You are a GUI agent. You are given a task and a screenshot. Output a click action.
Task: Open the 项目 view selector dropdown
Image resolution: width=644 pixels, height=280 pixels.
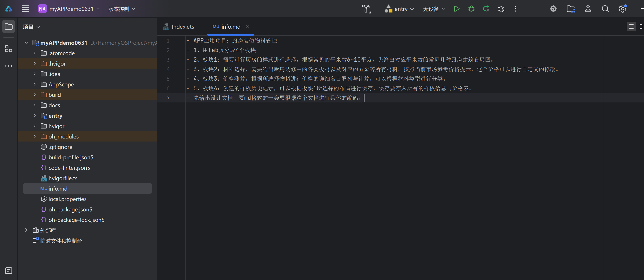click(x=31, y=27)
